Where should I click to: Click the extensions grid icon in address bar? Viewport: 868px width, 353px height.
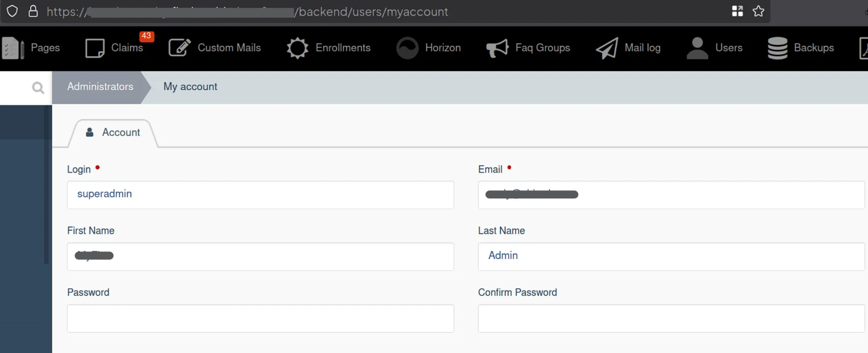point(738,11)
